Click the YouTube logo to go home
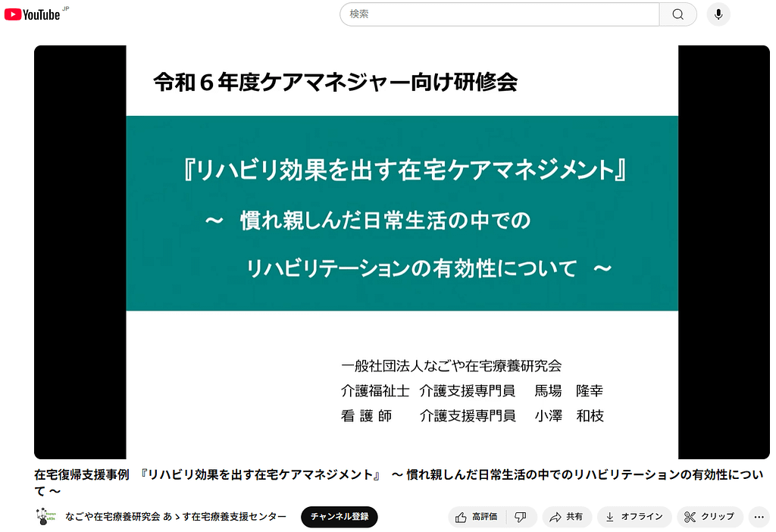This screenshot has height=532, width=776. (32, 14)
